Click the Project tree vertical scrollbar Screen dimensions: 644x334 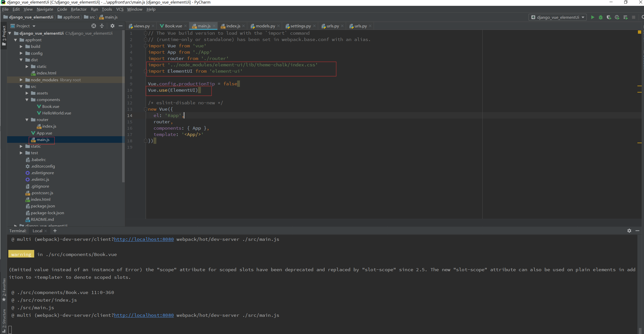[123, 106]
